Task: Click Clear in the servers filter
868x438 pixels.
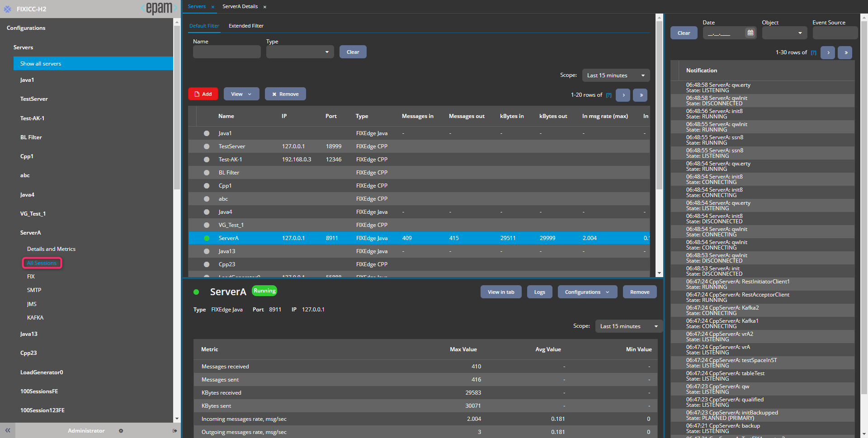Action: tap(353, 52)
